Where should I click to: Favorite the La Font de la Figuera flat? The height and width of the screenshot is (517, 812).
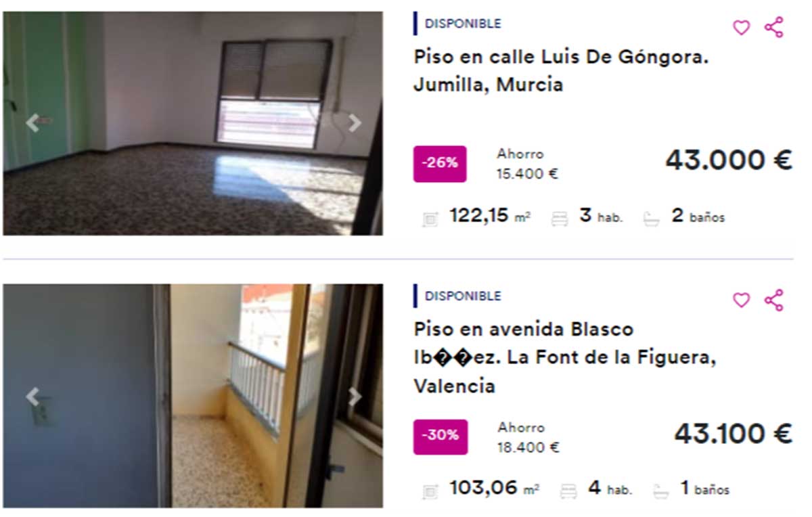coord(742,300)
